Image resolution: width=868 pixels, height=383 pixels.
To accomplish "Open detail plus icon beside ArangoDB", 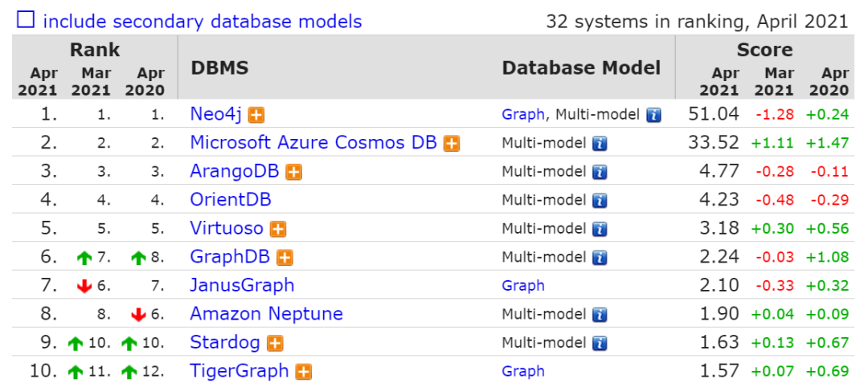I will [294, 172].
